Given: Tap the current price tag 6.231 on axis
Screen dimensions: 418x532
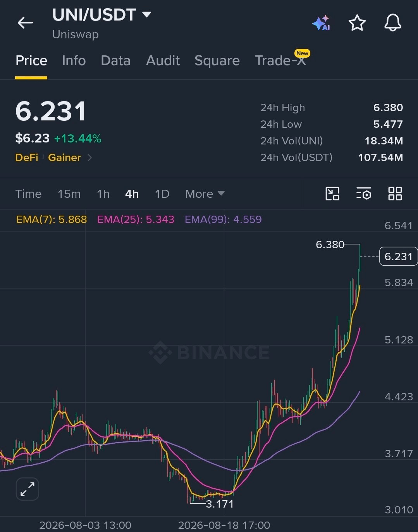Looking at the screenshot, I should pyautogui.click(x=398, y=256).
